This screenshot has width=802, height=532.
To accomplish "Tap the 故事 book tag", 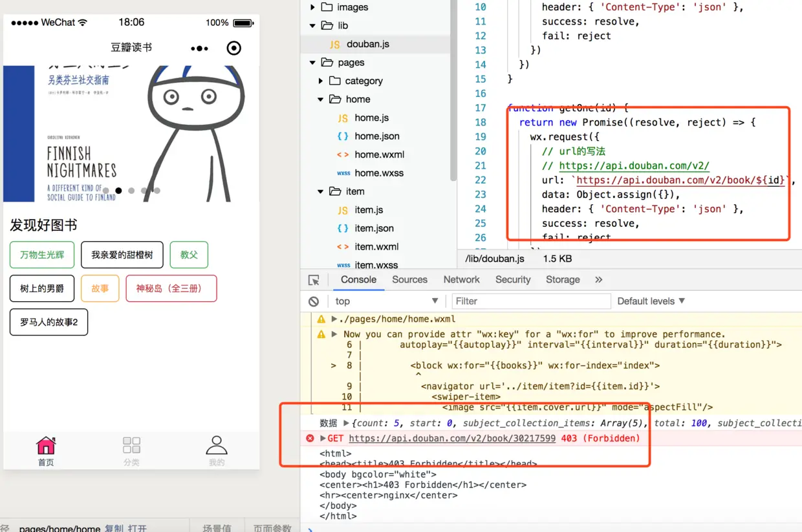I will 100,288.
